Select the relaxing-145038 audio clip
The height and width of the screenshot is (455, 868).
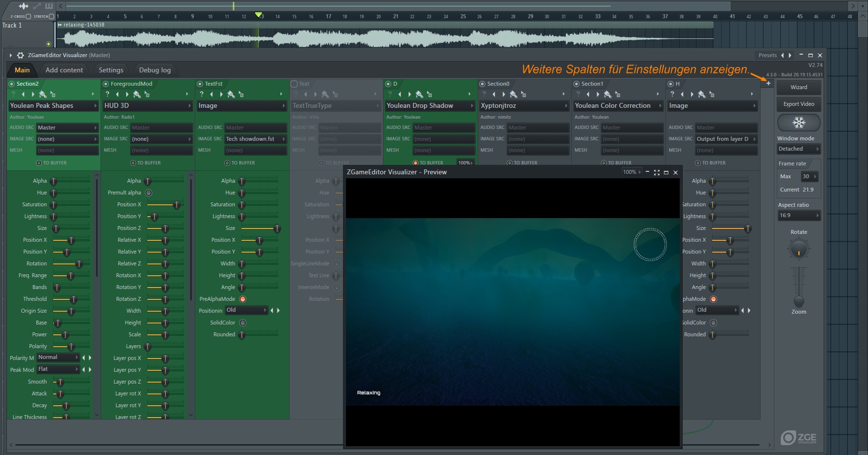tap(385, 34)
